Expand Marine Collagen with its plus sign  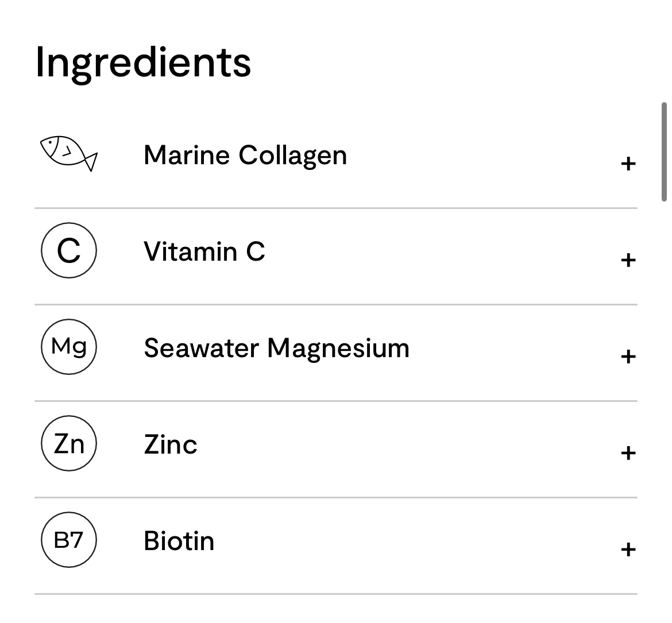(x=628, y=164)
